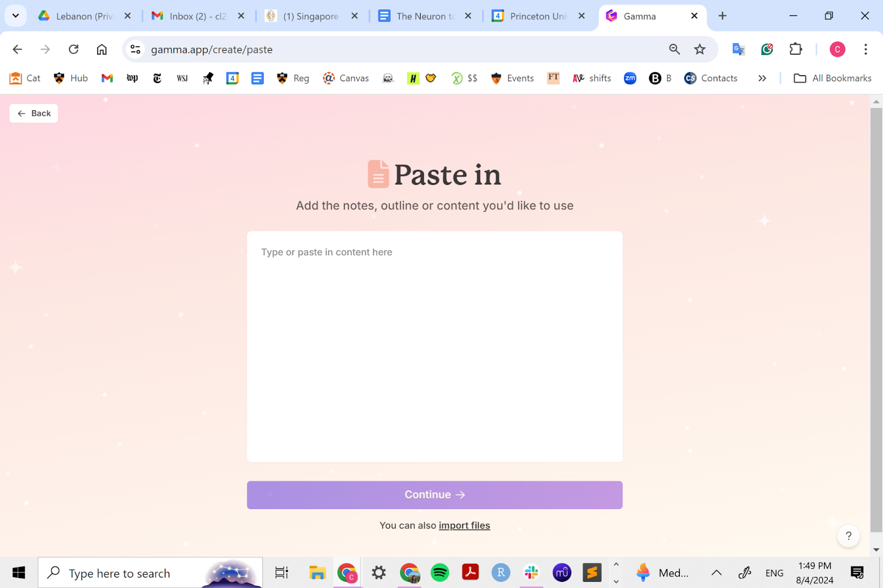Open a new browser tab
The width and height of the screenshot is (883, 588).
(x=722, y=16)
